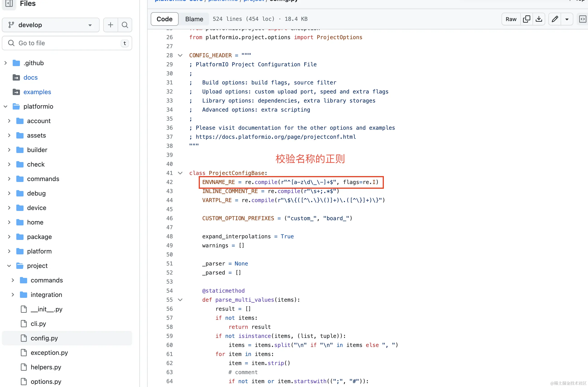Switch to the Blame tab
The image size is (588, 387).
tap(194, 19)
